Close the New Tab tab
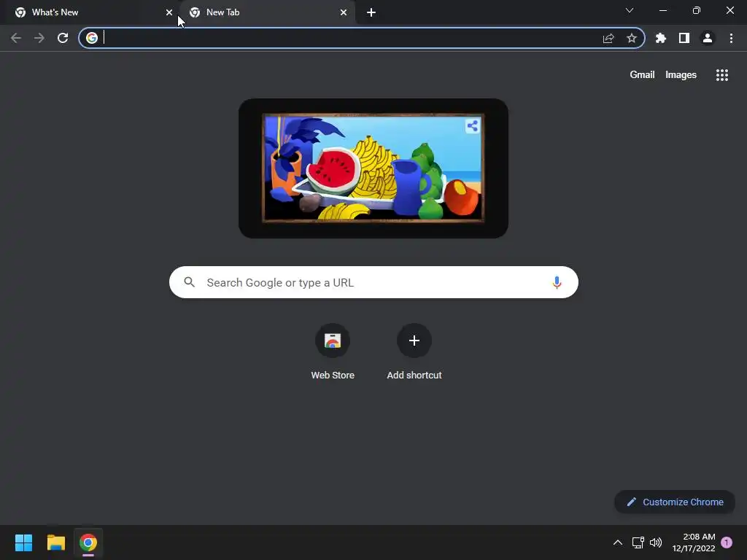The width and height of the screenshot is (747, 560). 344,12
